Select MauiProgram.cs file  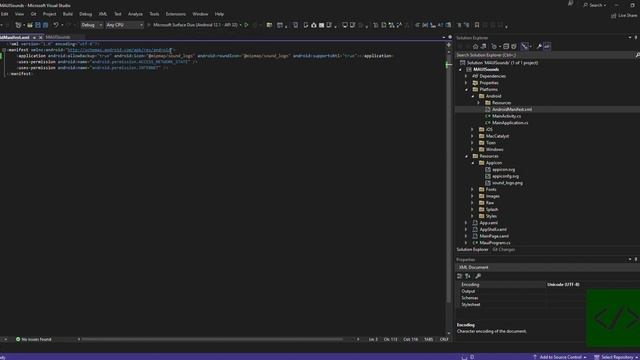495,243
